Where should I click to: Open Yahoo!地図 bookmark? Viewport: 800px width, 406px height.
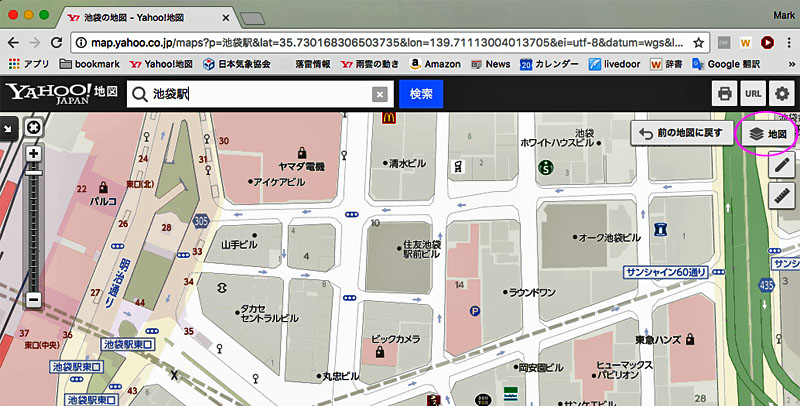tap(161, 64)
